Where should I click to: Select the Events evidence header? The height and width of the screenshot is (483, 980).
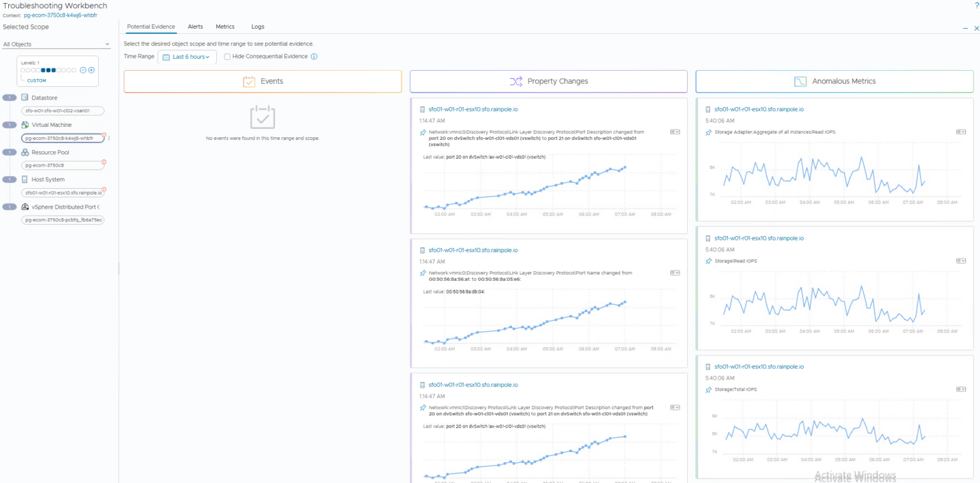[x=263, y=82]
